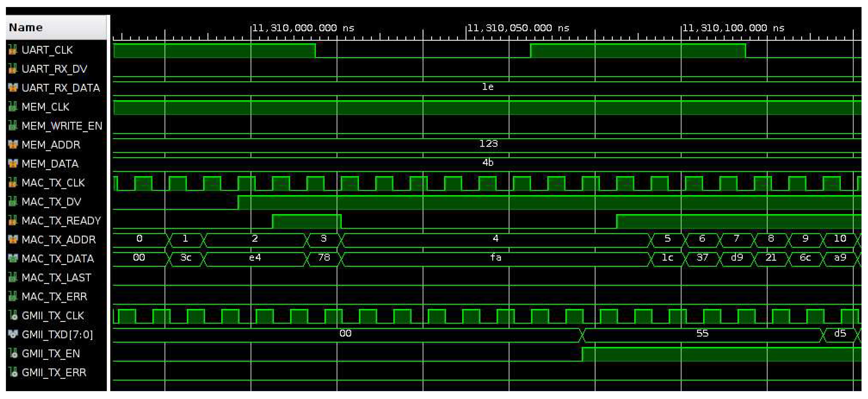Click the MEM_ADDR value 123 in waveform
The height and width of the screenshot is (399, 868).
point(488,144)
